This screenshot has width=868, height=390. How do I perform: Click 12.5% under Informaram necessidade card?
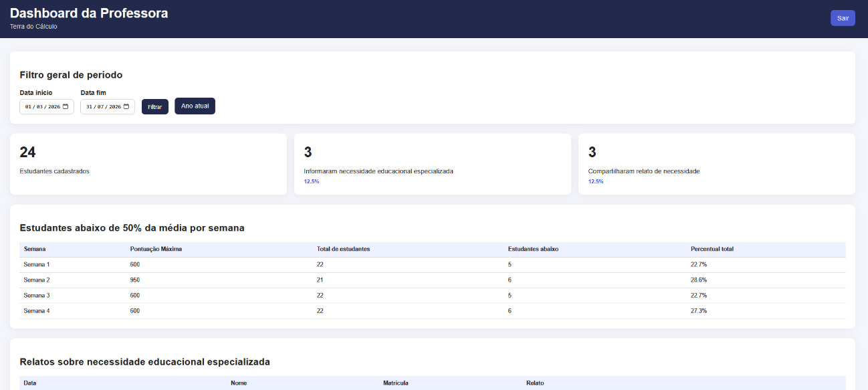point(312,181)
